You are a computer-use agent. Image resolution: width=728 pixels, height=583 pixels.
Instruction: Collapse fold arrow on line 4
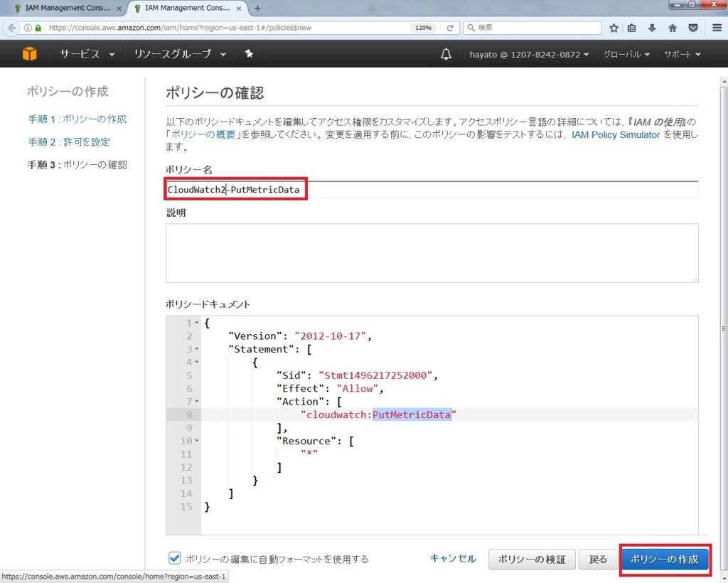(x=197, y=362)
